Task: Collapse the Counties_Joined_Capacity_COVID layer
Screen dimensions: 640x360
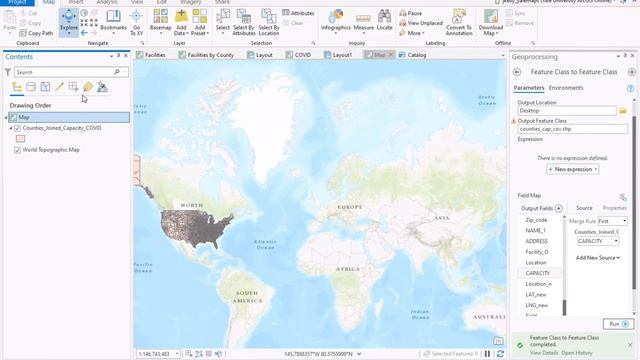Action: coord(11,128)
